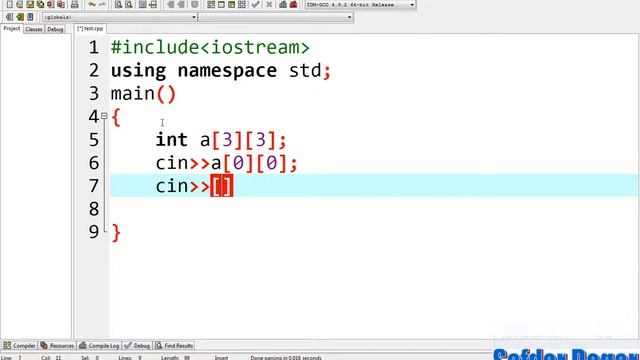The image size is (640, 360).
Task: Select the test.cpp editor tab
Action: [90, 29]
